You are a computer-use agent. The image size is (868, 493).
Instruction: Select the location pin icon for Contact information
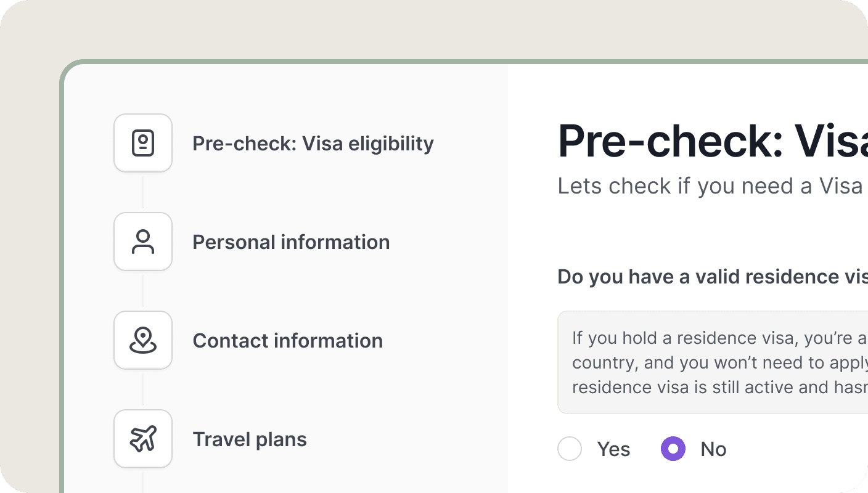coord(143,340)
